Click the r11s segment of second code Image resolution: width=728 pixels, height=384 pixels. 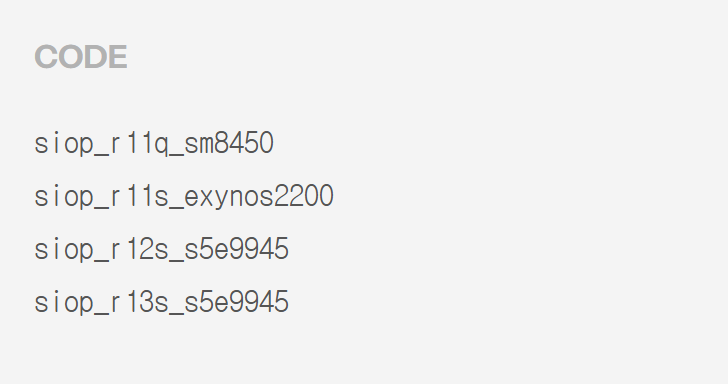point(139,196)
